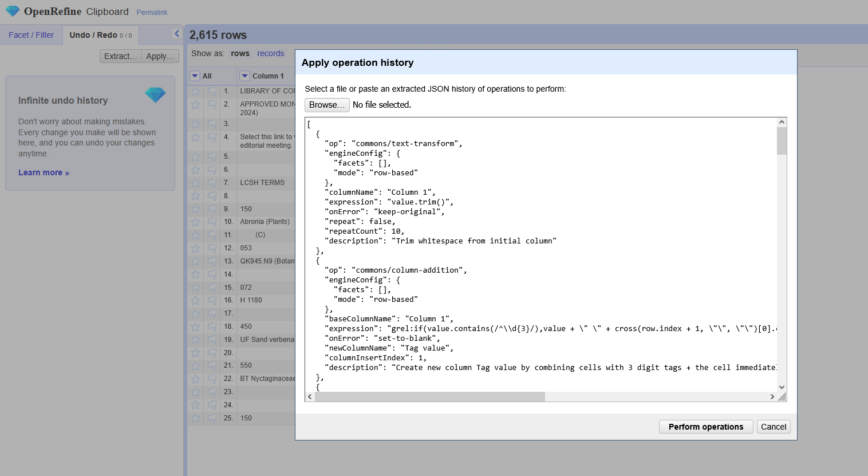Star row 19 UF Sand verbena
Image resolution: width=868 pixels, height=476 pixels.
click(x=195, y=340)
